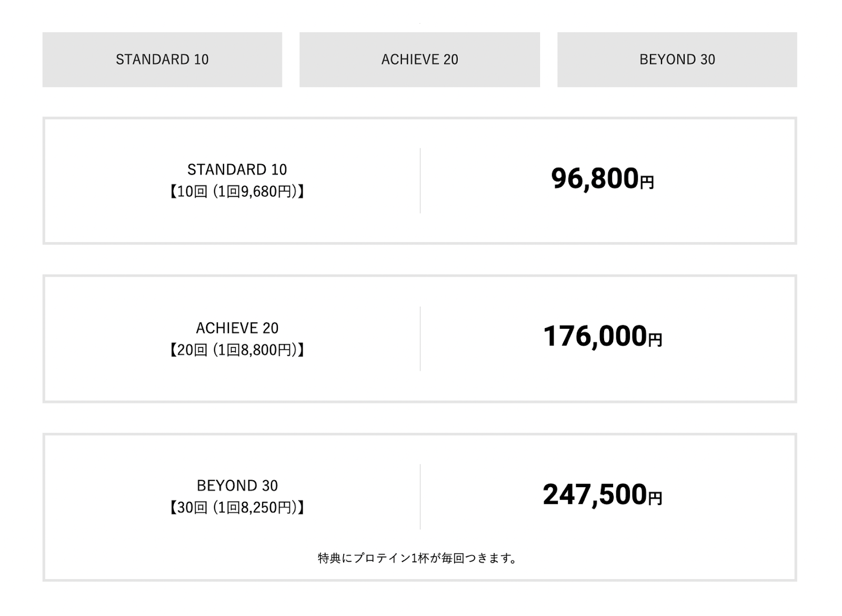Click the divider in STANDARD 10 card
Viewport: 842px width, 616px height.
[x=420, y=180]
